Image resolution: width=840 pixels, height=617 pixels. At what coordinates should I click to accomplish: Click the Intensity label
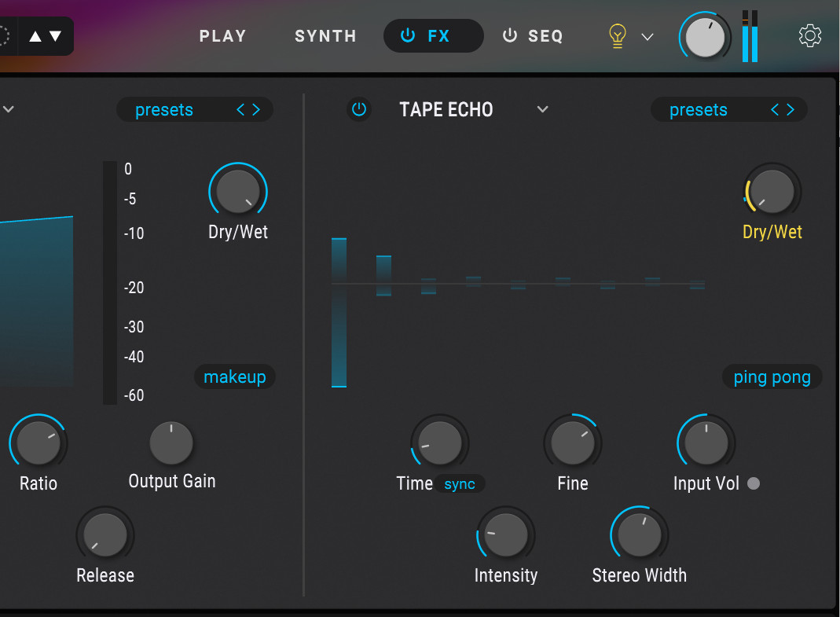click(506, 575)
